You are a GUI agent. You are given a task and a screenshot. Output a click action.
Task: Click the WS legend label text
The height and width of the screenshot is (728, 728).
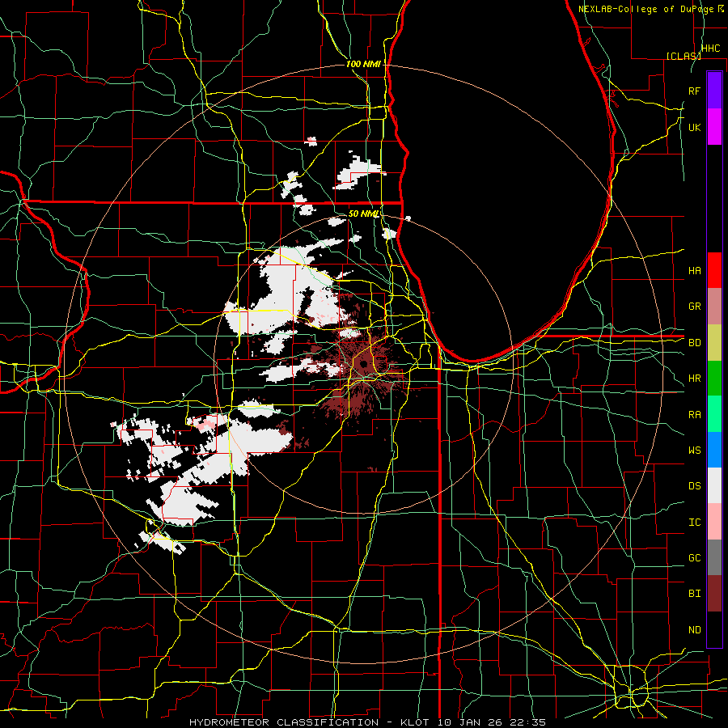(694, 451)
